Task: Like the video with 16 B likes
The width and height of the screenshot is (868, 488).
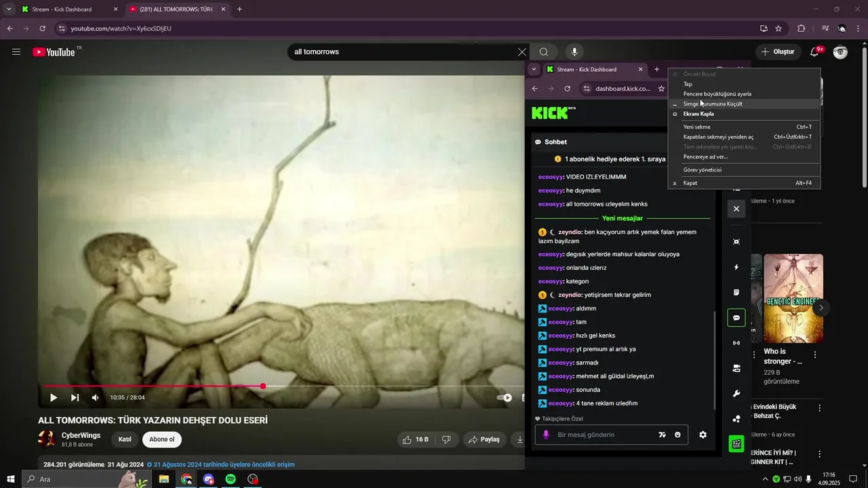Action: point(416,439)
